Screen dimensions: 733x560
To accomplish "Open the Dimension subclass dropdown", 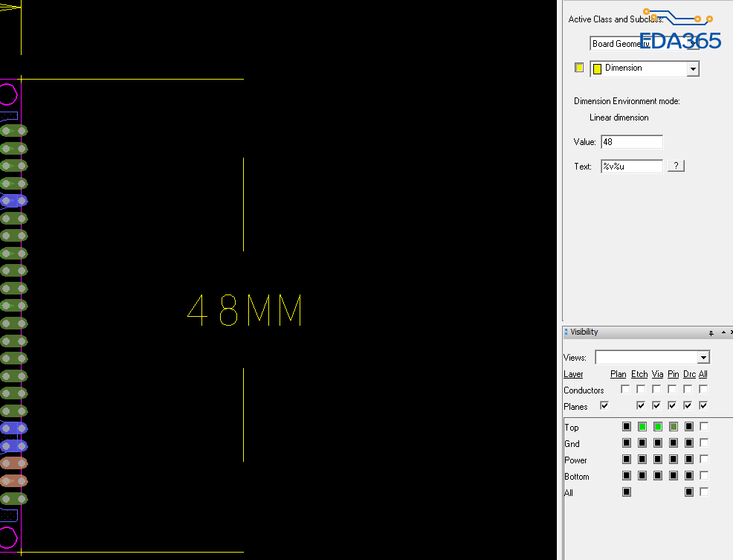I will (693, 69).
